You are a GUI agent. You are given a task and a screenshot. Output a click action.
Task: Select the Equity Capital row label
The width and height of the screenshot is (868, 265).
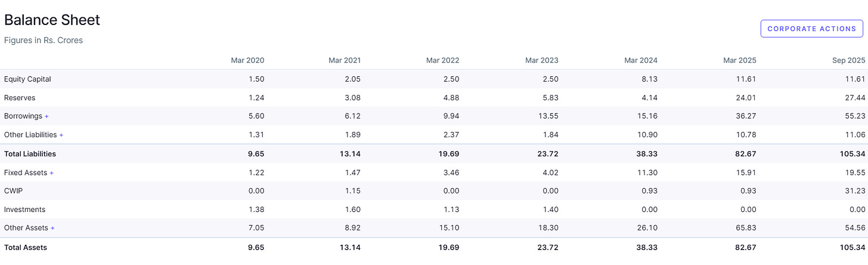point(27,79)
